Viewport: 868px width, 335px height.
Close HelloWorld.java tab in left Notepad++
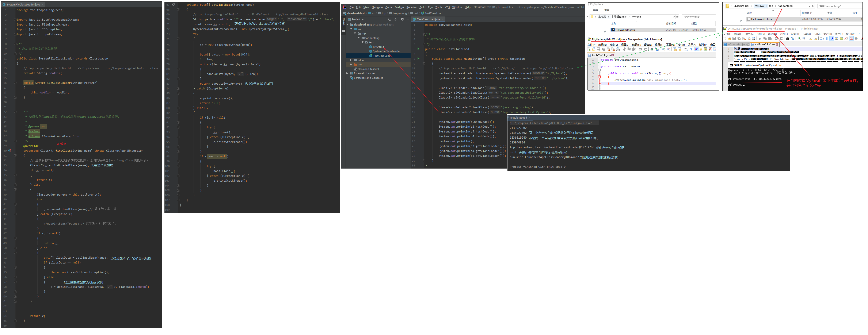tap(613, 55)
